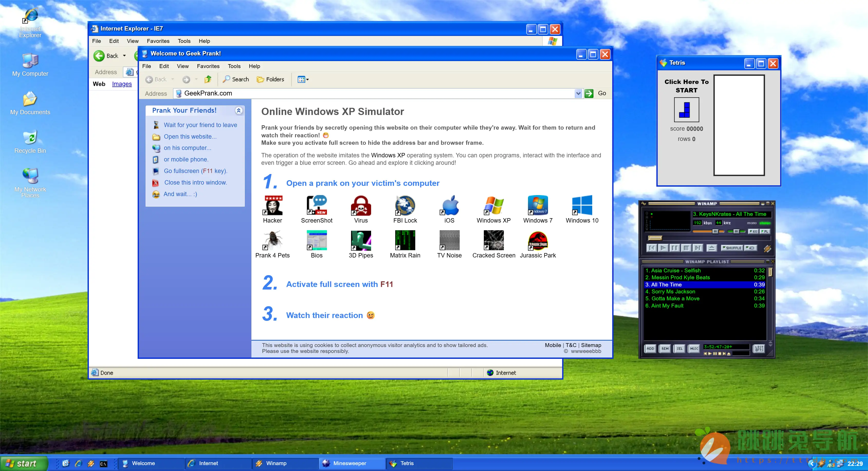This screenshot has height=471, width=868.
Task: Open the Winamp playlist SEL menu
Action: (x=679, y=349)
